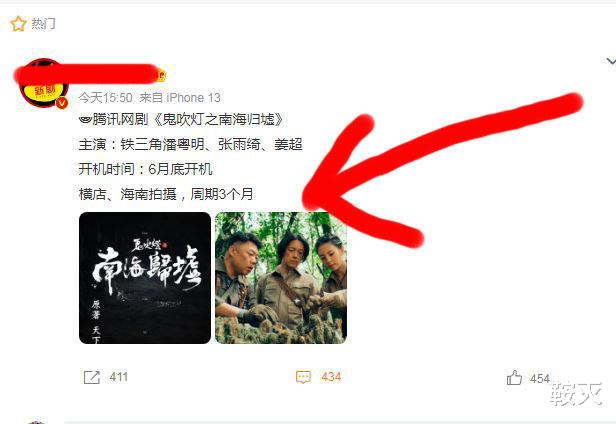Open the 434 comments count
Screen dimensions: 616x424
coord(331,377)
